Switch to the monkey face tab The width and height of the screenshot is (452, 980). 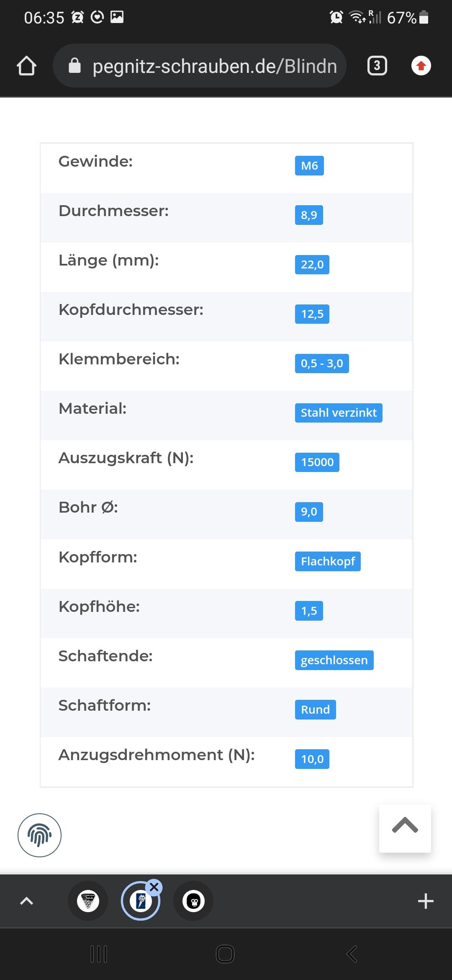(x=193, y=901)
